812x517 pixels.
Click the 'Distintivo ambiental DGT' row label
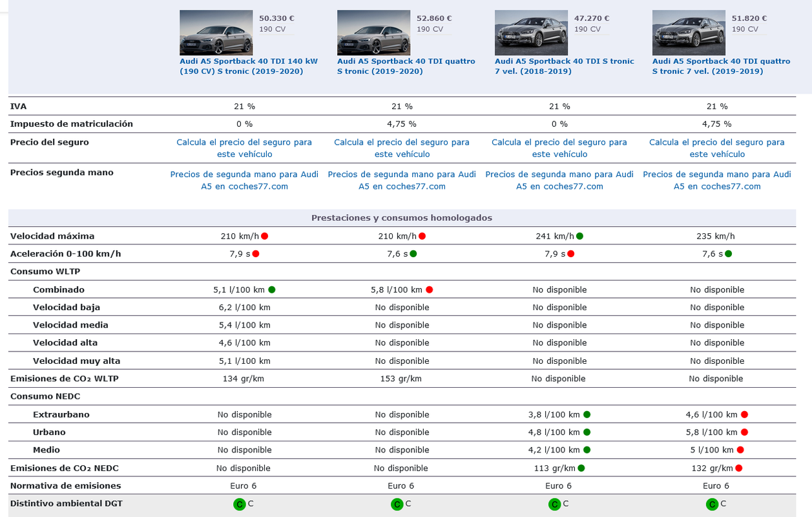coord(67,503)
